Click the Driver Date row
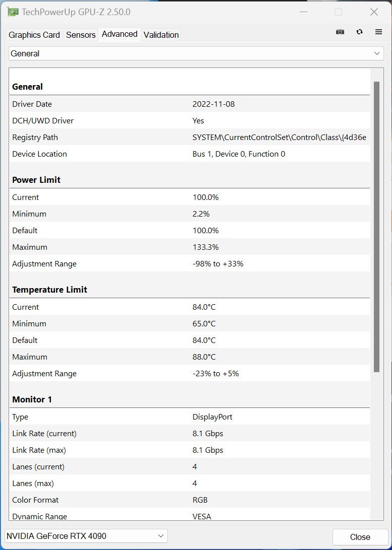The image size is (392, 550). coord(189,104)
